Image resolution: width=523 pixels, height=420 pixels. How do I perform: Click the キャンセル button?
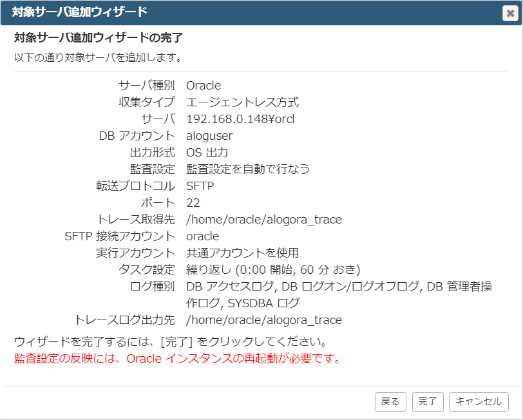(x=479, y=402)
